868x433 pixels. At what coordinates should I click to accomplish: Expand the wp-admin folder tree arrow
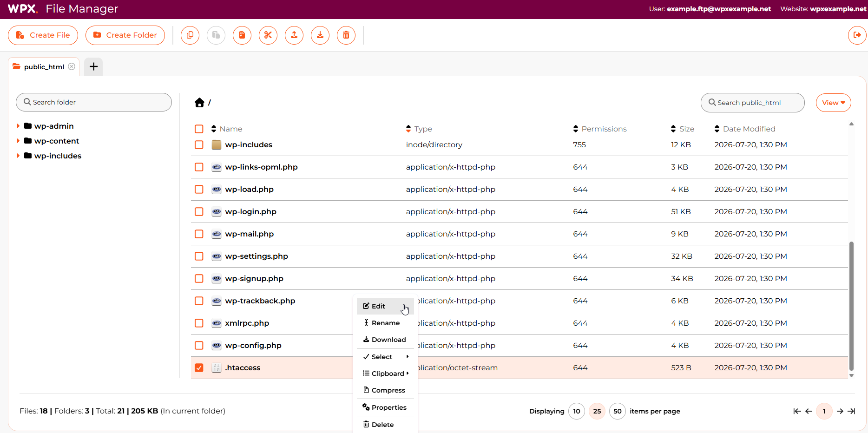click(18, 126)
